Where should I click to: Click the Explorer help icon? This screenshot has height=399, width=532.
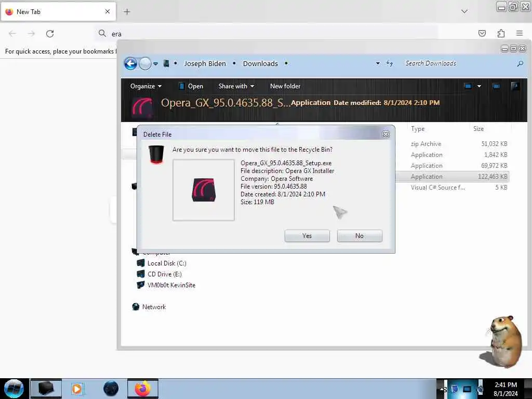(515, 86)
